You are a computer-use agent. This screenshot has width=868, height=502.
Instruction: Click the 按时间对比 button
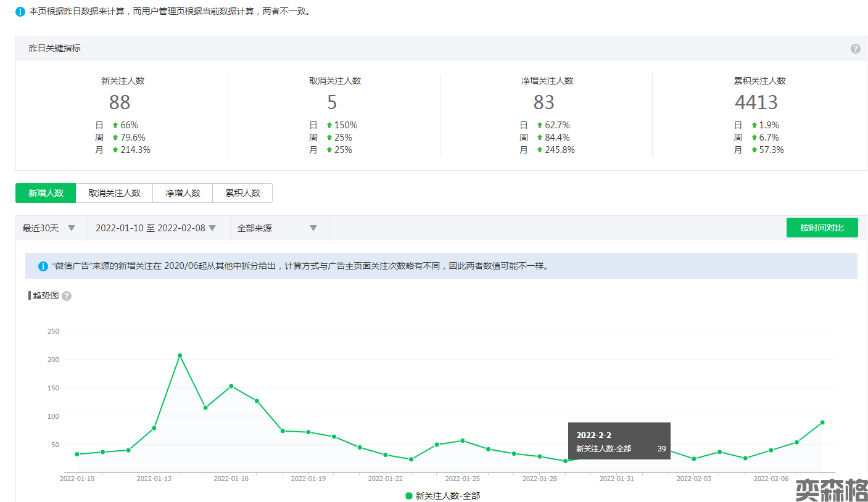(x=822, y=228)
